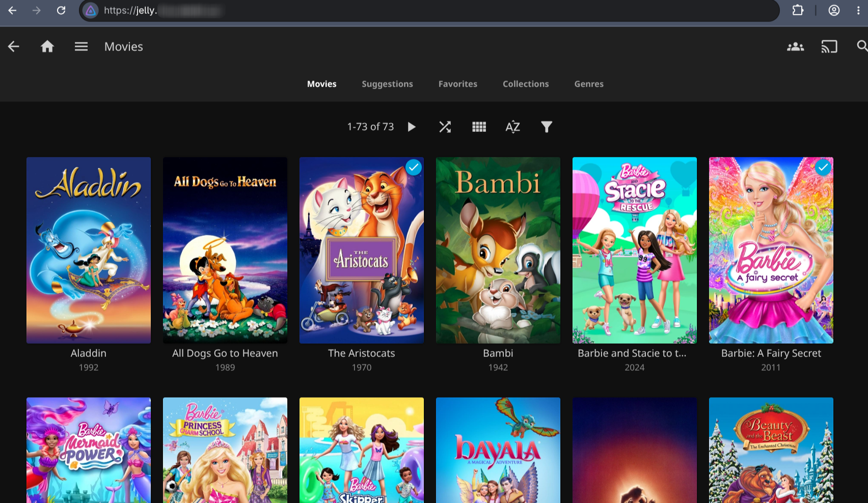Reload the page in the browser
Viewport: 868px width, 503px height.
[61, 10]
